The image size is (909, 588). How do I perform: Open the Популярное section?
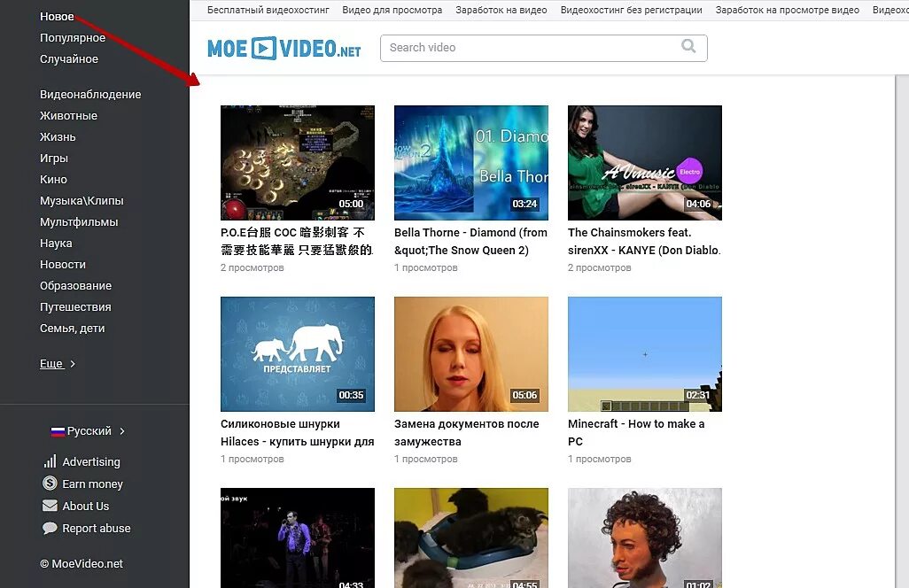pos(73,38)
